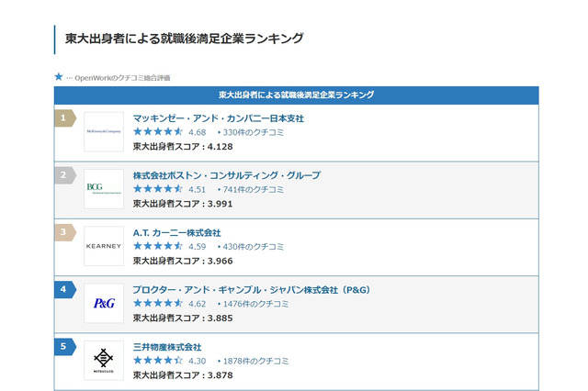Select text 東大出身者スコア：3.991
This screenshot has height=391, width=588.
183,204
